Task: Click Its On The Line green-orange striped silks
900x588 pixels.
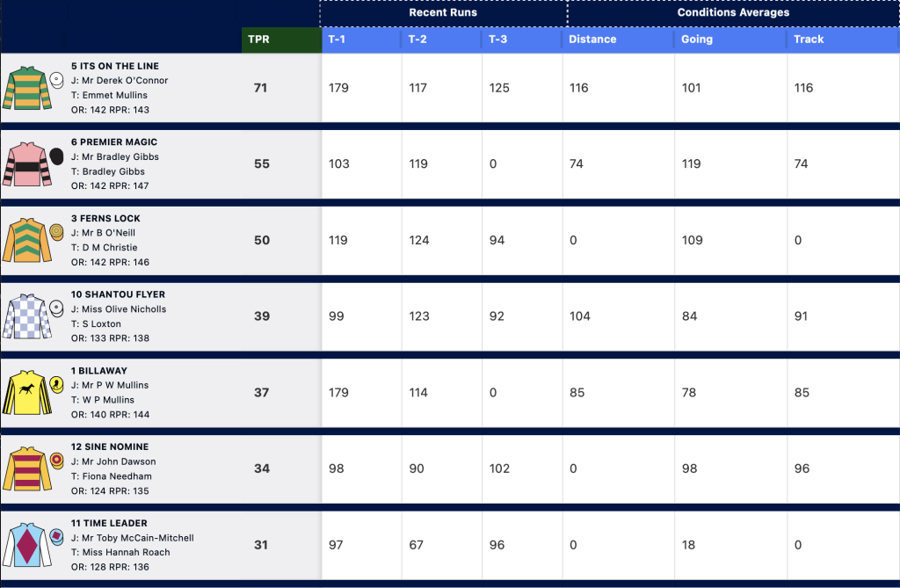Action: (x=27, y=88)
